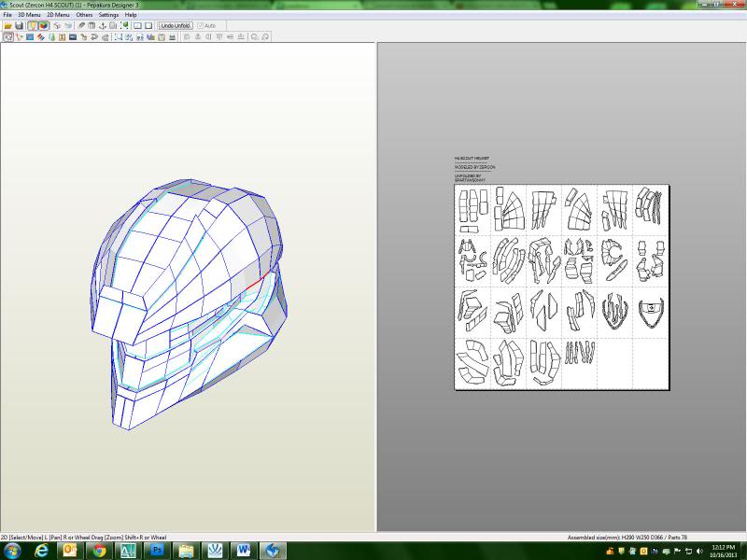Click the printer icon in the toolbar

click(172, 36)
